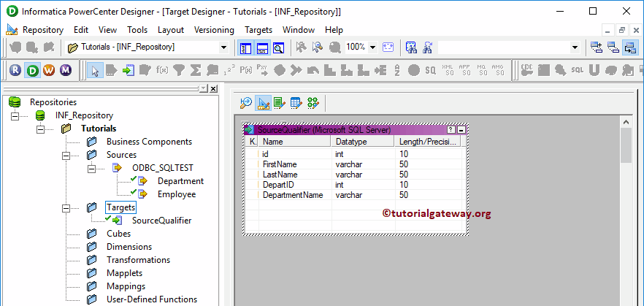Open the Targets menu
Image resolution: width=644 pixels, height=306 pixels.
[258, 30]
